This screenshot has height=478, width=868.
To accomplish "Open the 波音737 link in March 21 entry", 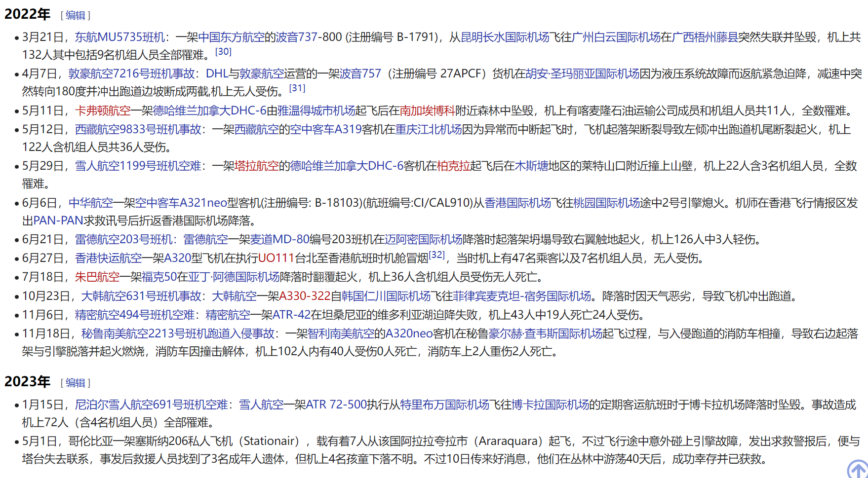I will coord(297,37).
